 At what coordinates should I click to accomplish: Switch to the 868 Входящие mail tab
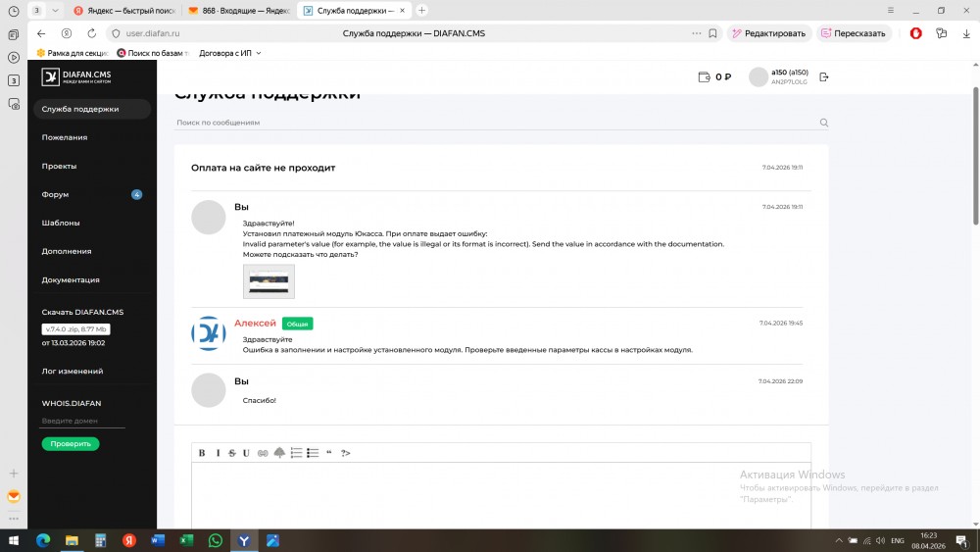click(x=235, y=11)
